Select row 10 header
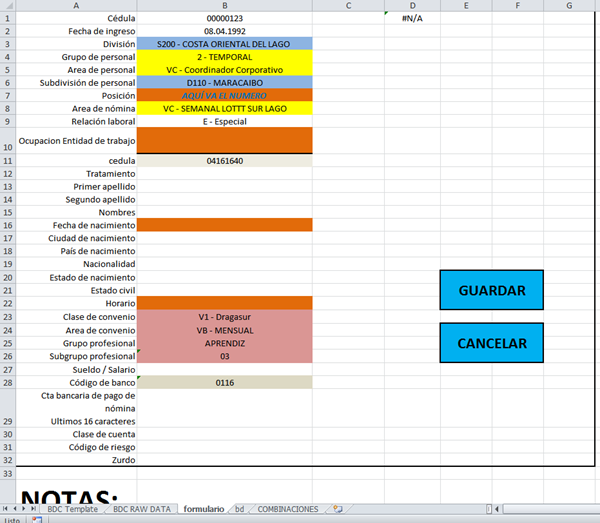The width and height of the screenshot is (600, 523). (8, 141)
